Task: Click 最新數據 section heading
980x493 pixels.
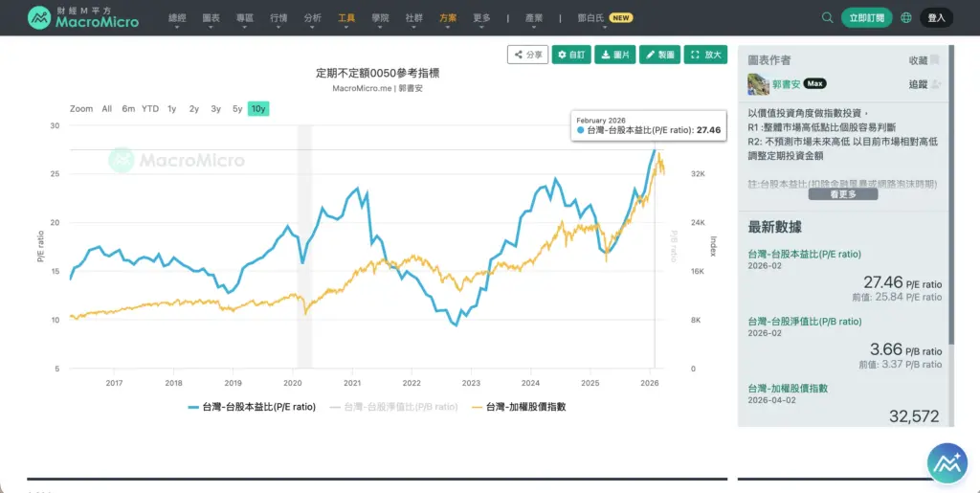Action: [x=775, y=227]
